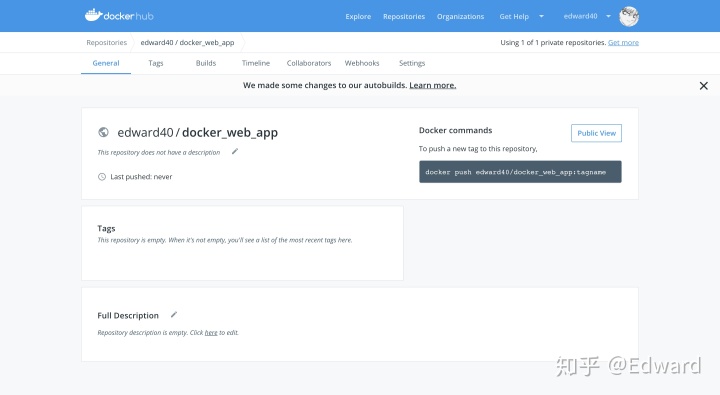720x395 pixels.
Task: Open the user avatar picture
Action: (629, 17)
